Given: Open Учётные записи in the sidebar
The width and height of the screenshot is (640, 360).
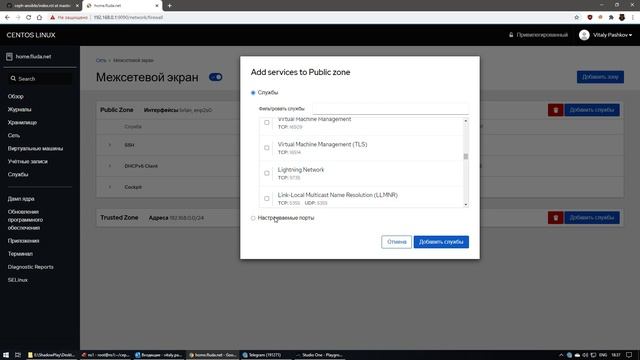Looking at the screenshot, I should point(27,162).
